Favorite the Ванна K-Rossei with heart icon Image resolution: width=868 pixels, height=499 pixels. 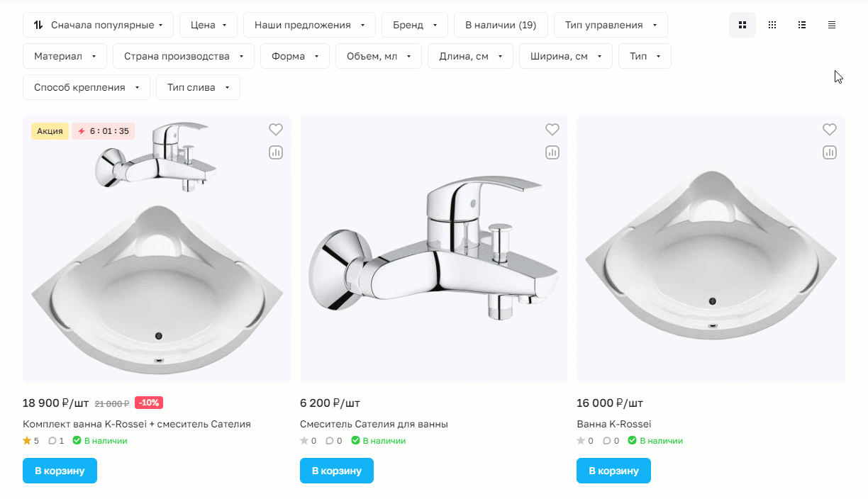tap(830, 130)
